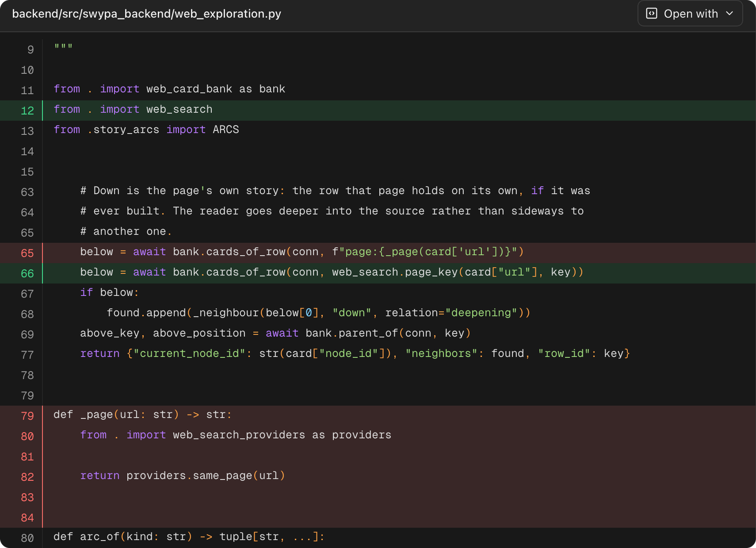Click the triple-quote docstring end on line 9
This screenshot has height=548, width=756.
[x=63, y=47]
